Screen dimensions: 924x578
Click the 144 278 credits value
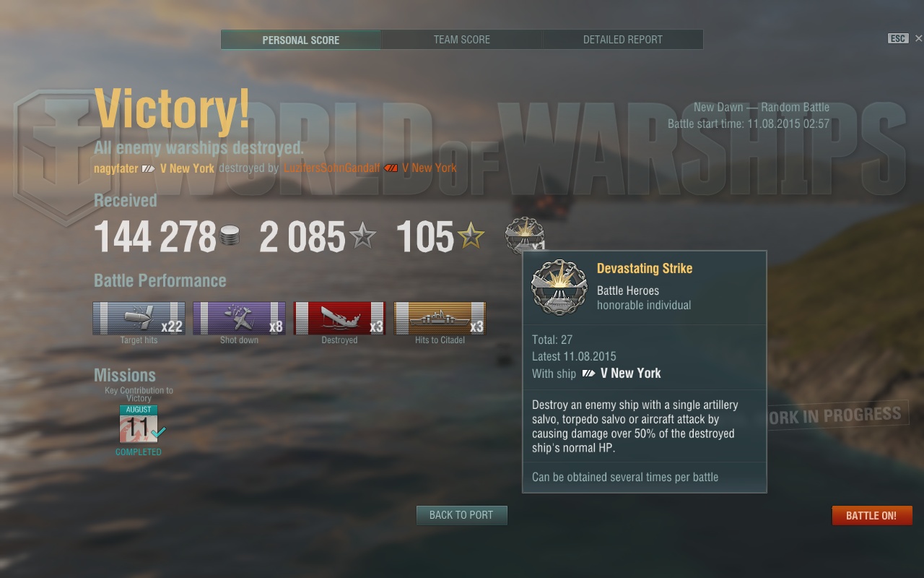(155, 236)
